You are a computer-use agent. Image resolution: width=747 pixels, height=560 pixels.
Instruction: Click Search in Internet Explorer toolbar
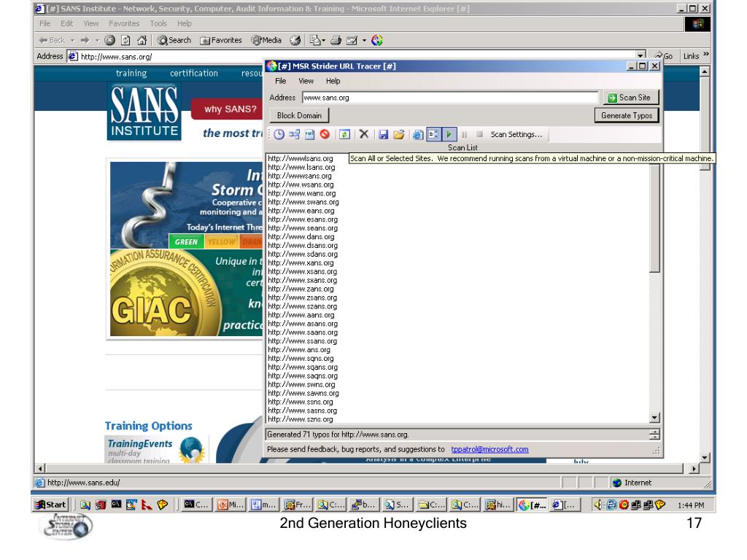click(174, 41)
